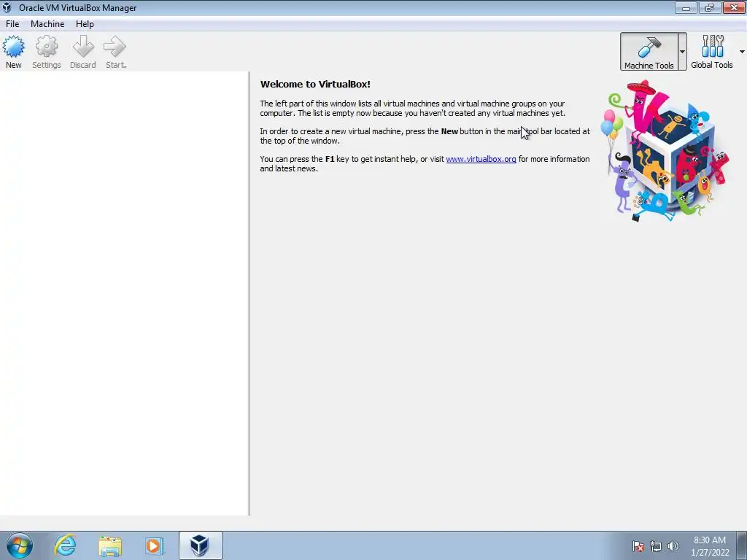747x560 pixels.
Task: Close the VirtualBox Manager window
Action: click(x=734, y=7)
